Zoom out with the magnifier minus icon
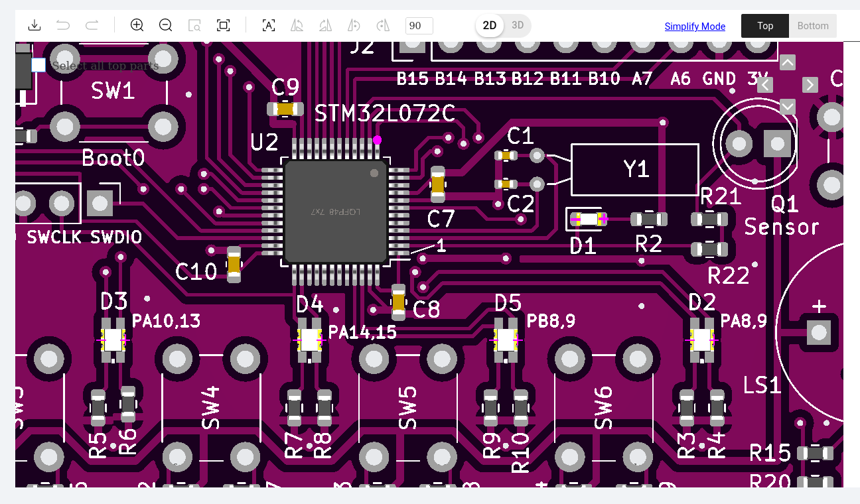 pos(166,26)
